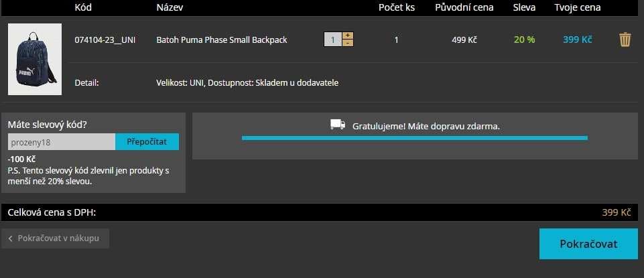Screen dimensions: 644x278
Task: Open the Puma backpack product thumbnail
Action: [35, 59]
